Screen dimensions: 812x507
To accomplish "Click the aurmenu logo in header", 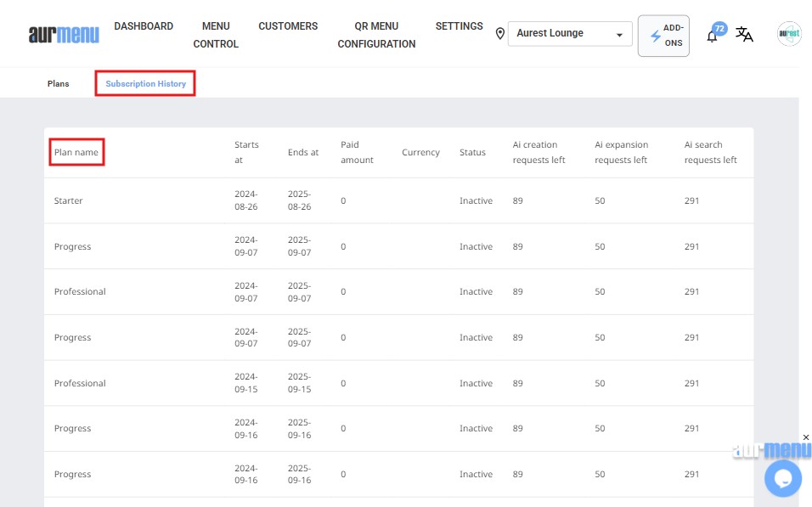I will coord(64,34).
